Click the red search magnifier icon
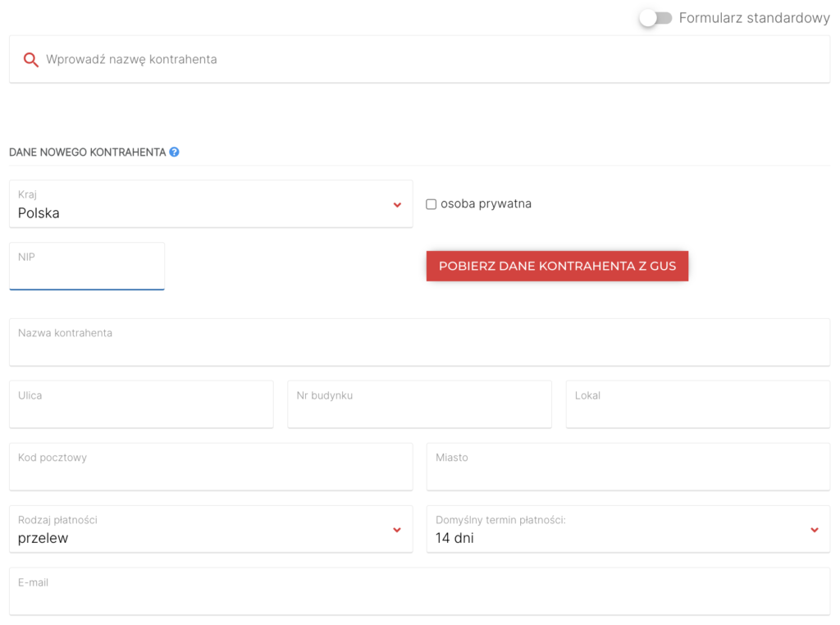Viewport: 840px width, 625px height. click(31, 60)
